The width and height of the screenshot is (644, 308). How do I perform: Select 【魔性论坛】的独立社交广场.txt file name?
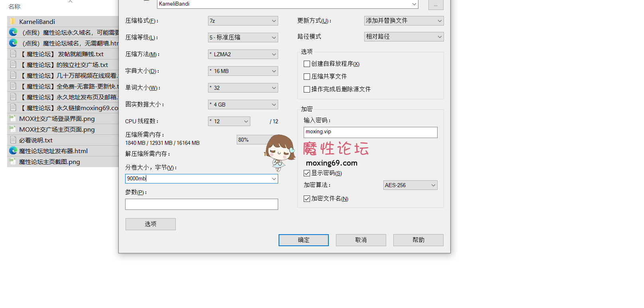[x=64, y=65]
